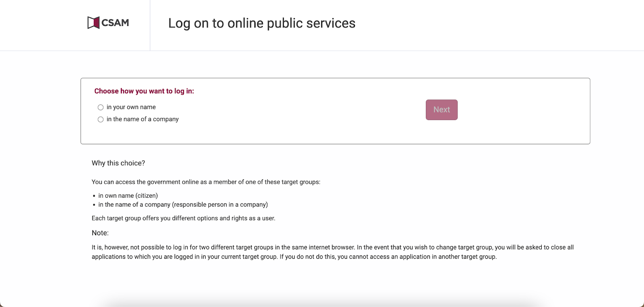Click the note paragraph about changing target group
This screenshot has height=307, width=644.
[x=332, y=252]
